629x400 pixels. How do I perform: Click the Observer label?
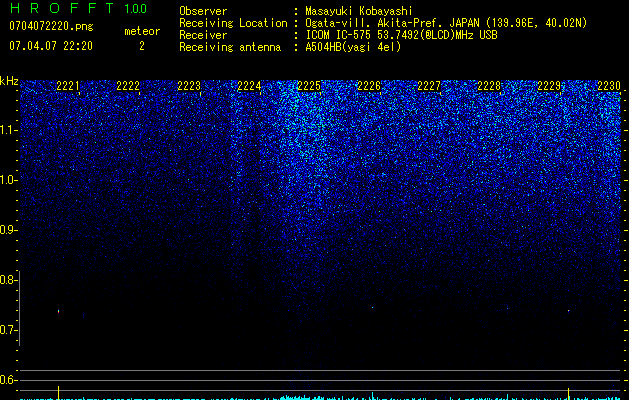pos(203,11)
